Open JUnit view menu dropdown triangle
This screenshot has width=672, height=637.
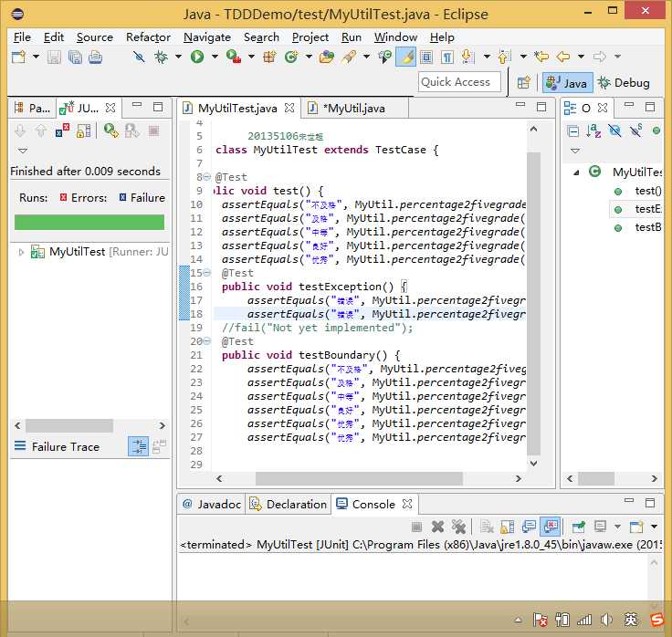pyautogui.click(x=23, y=151)
